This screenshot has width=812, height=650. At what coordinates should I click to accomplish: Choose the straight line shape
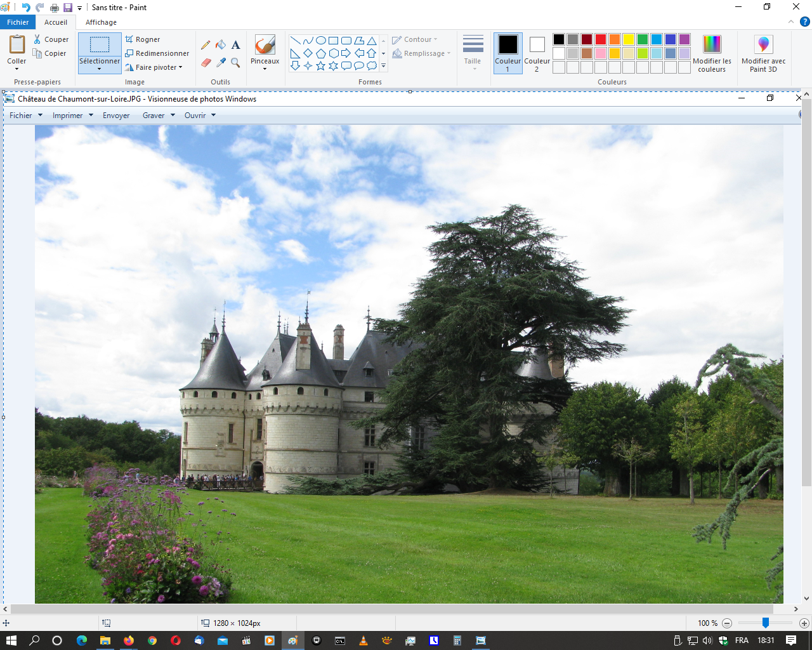[x=295, y=41]
